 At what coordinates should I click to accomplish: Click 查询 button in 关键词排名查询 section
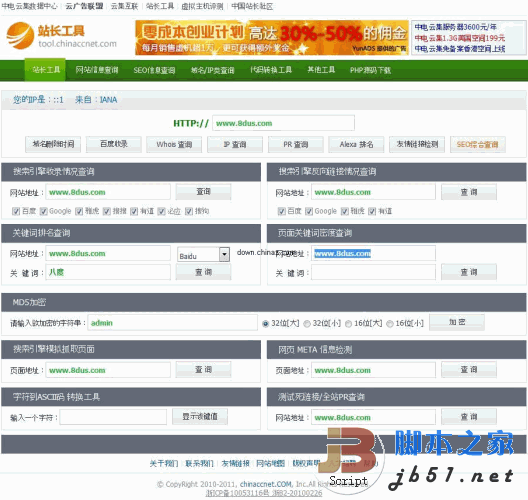click(203, 272)
